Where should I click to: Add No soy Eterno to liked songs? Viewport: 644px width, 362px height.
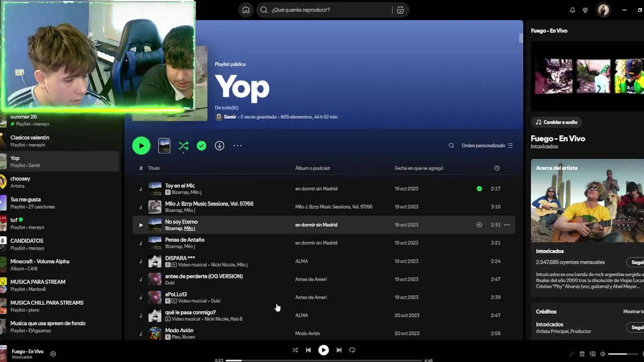(479, 225)
